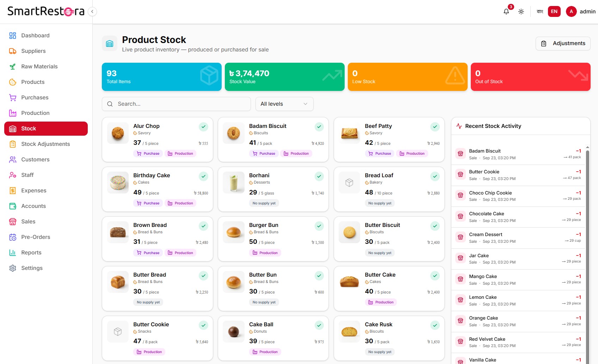
Task: Go to Dashboard in the sidebar
Action: (46, 36)
